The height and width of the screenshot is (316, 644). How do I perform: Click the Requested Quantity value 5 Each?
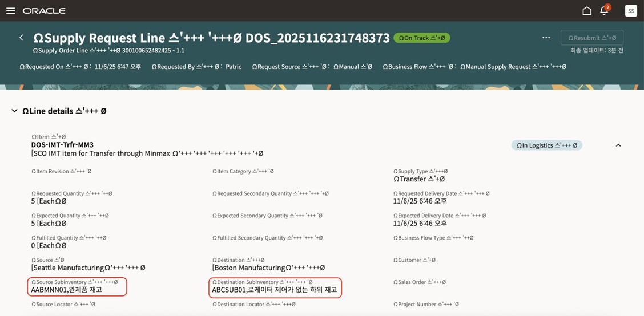pos(49,201)
